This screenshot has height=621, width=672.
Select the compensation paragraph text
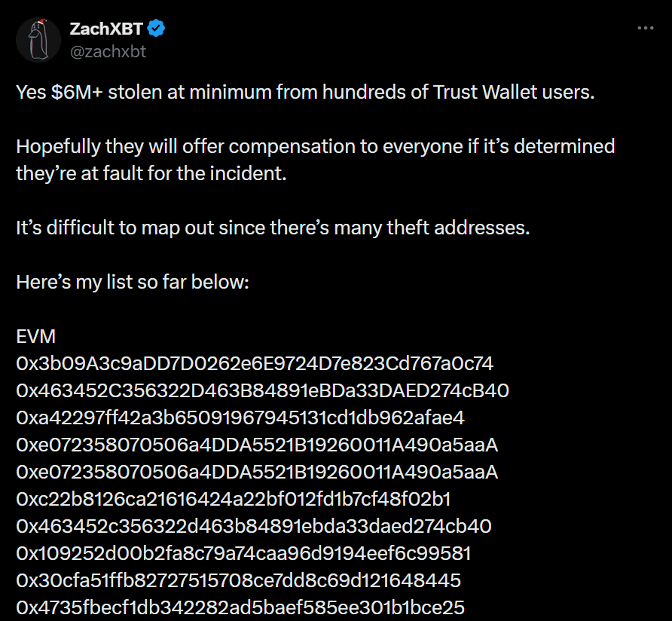(314, 160)
